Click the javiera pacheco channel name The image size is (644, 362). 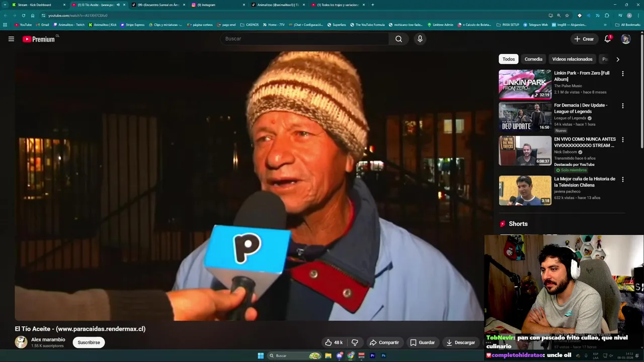tap(567, 192)
